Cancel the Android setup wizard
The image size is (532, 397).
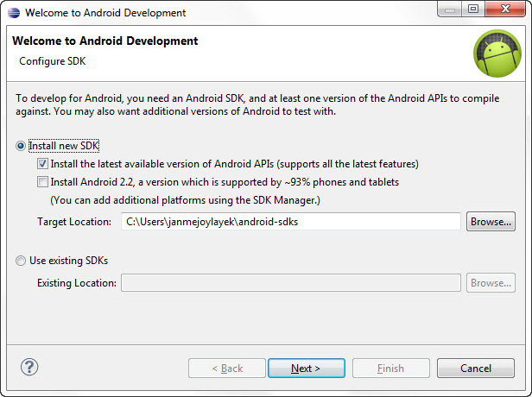[476, 369]
